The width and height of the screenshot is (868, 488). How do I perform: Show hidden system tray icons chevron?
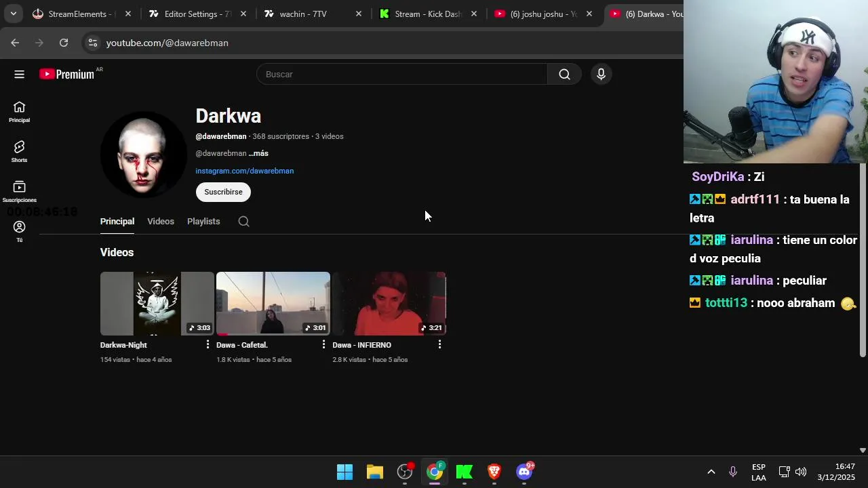click(x=711, y=472)
